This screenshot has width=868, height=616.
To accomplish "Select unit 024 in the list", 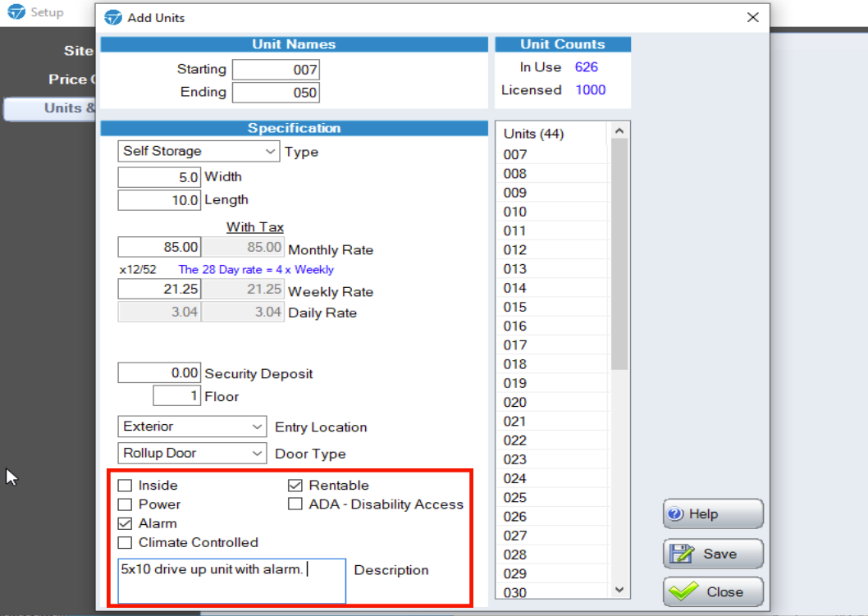I will coord(553,479).
